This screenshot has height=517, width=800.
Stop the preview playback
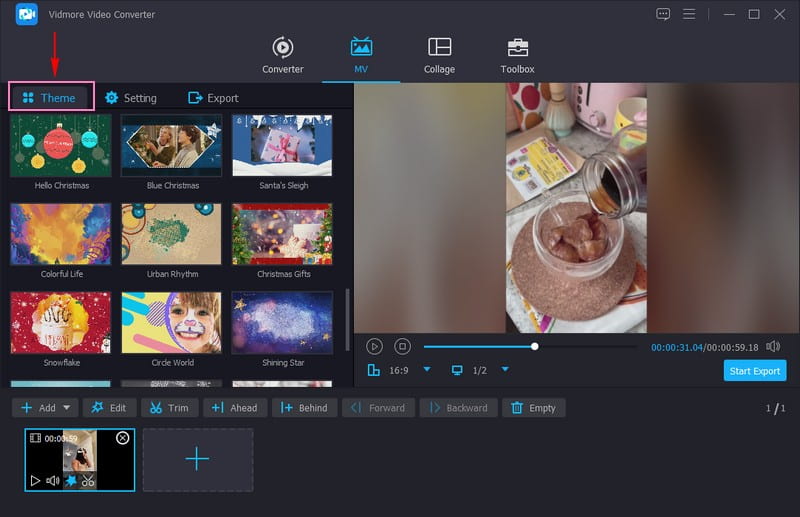point(402,346)
